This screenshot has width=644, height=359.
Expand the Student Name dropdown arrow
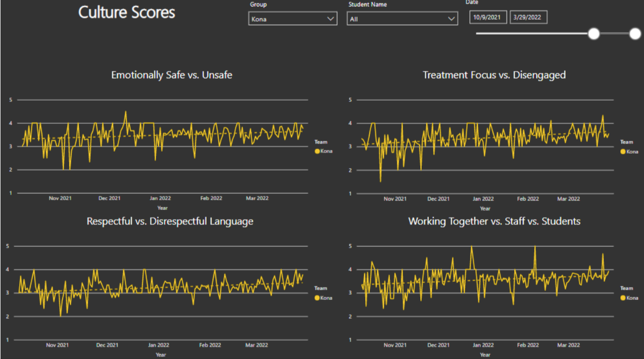point(452,19)
